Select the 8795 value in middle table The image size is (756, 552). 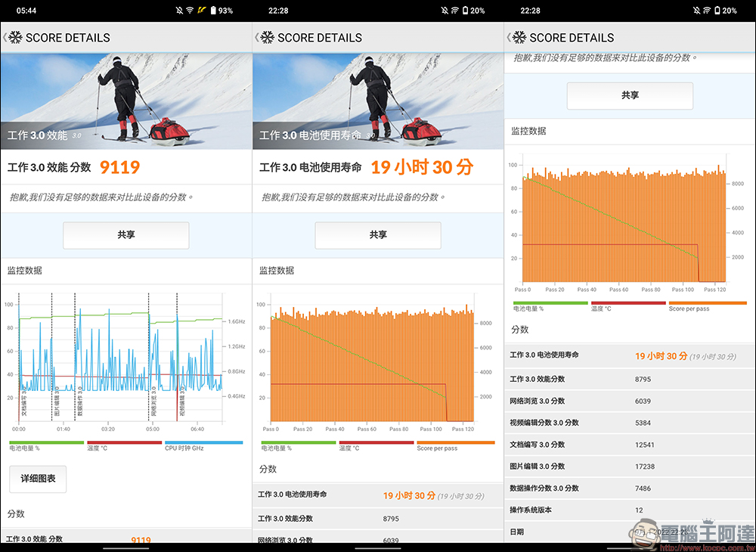pos(391,519)
